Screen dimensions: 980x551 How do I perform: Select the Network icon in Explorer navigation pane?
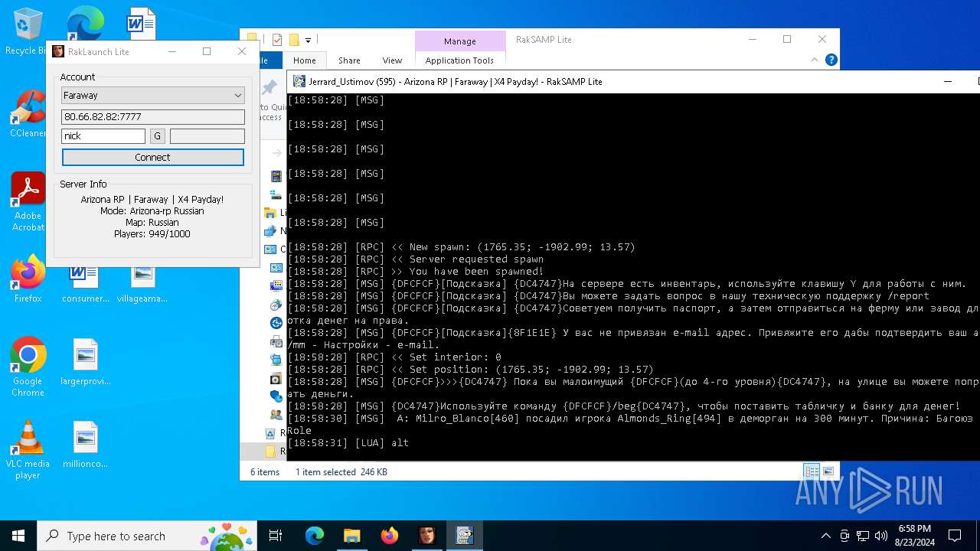pyautogui.click(x=269, y=231)
